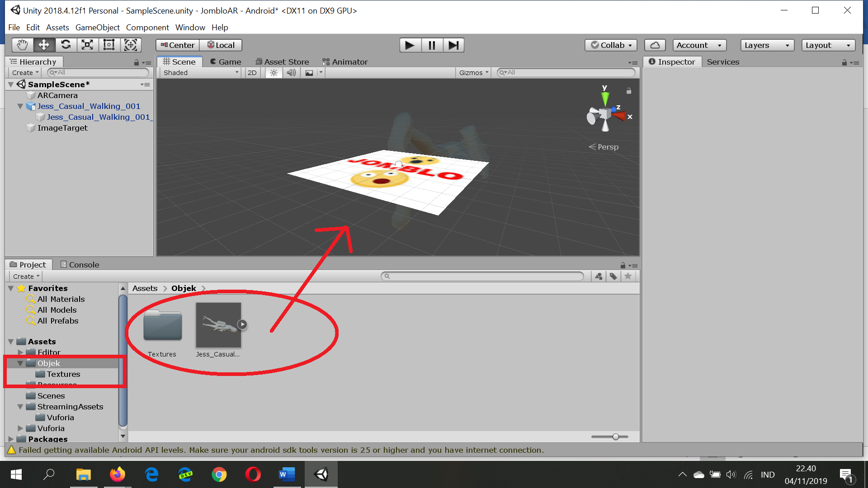The width and height of the screenshot is (868, 488).
Task: Start Play mode
Action: tap(410, 45)
